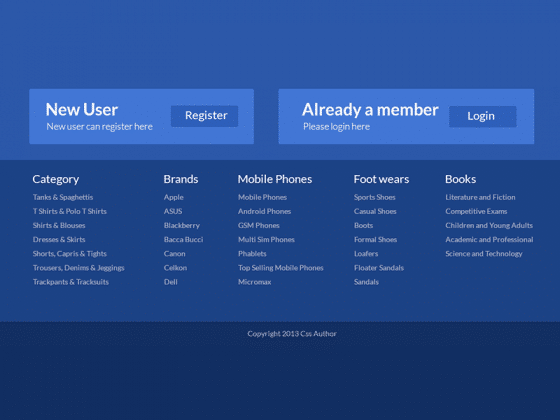The width and height of the screenshot is (560, 420).
Task: Open the Android Phones link
Action: tap(264, 211)
